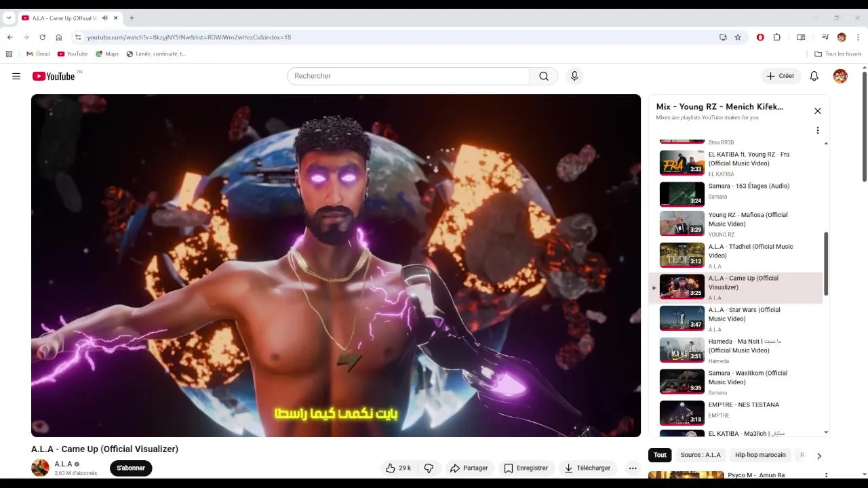Image resolution: width=868 pixels, height=488 pixels.
Task: Select the Hip-hop marocain chip
Action: click(x=760, y=455)
